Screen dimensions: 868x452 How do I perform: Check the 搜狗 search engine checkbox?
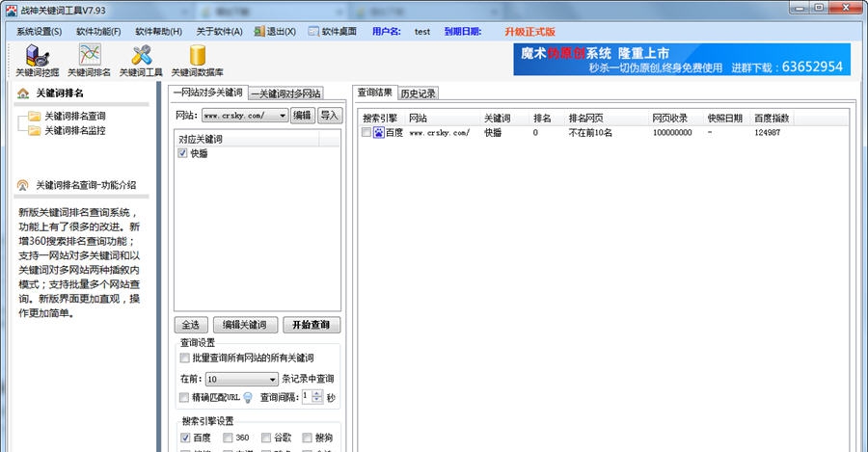pos(308,438)
